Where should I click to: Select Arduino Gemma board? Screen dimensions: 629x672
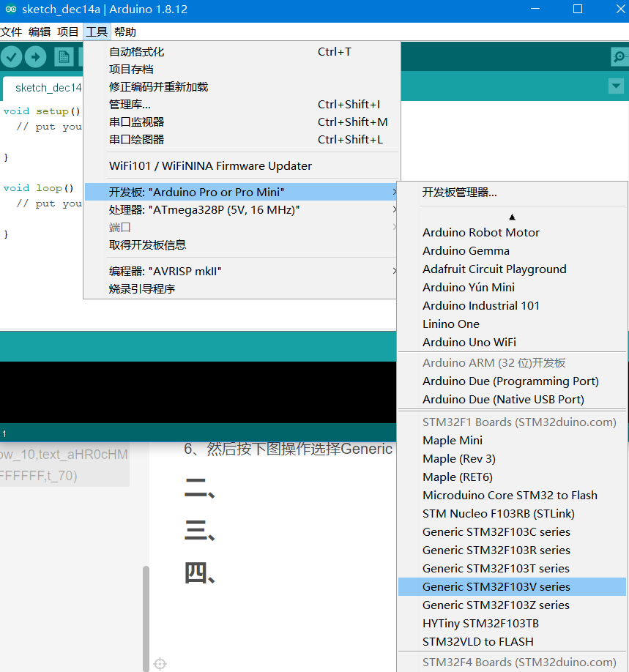tap(513, 251)
